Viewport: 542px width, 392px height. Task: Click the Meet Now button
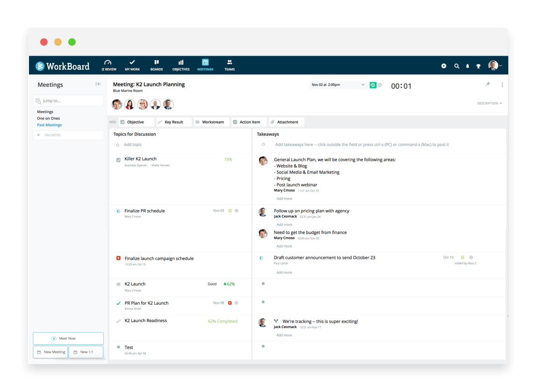click(x=68, y=338)
